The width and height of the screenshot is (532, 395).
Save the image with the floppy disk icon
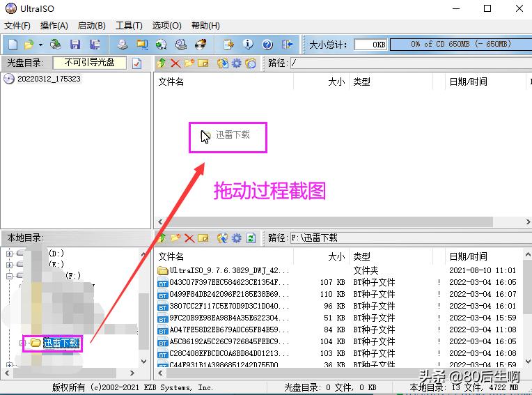point(75,45)
